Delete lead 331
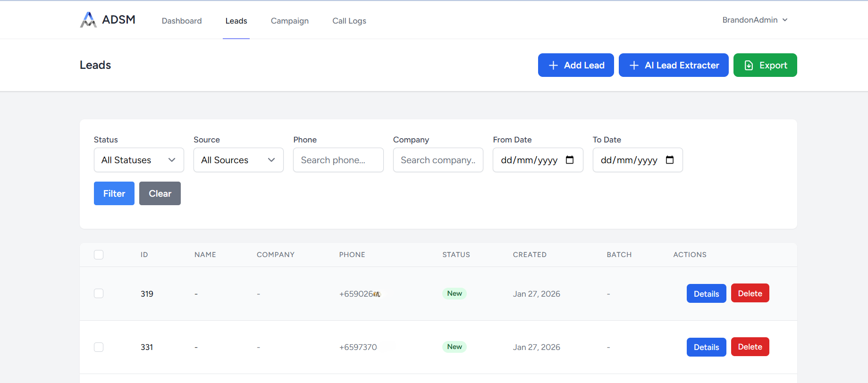868x383 pixels. (750, 347)
